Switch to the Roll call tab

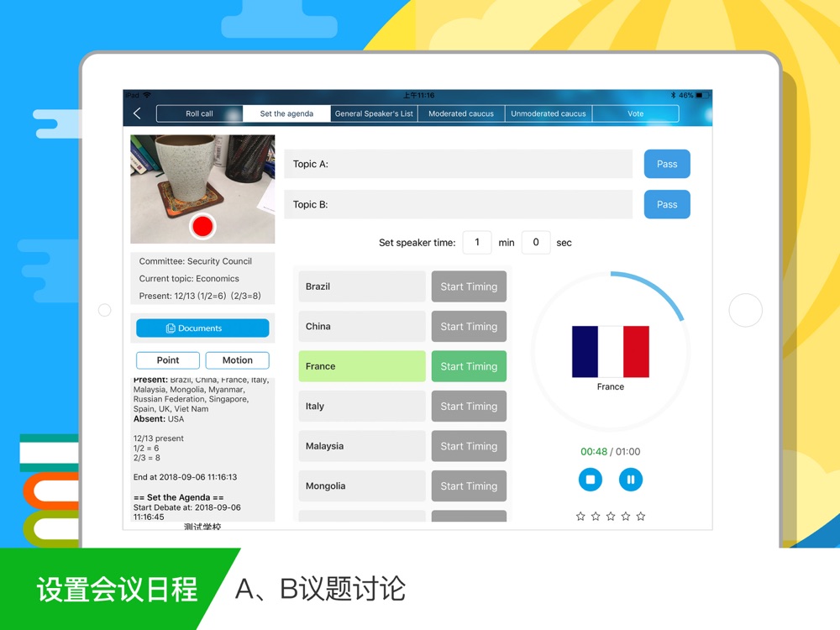tap(199, 113)
